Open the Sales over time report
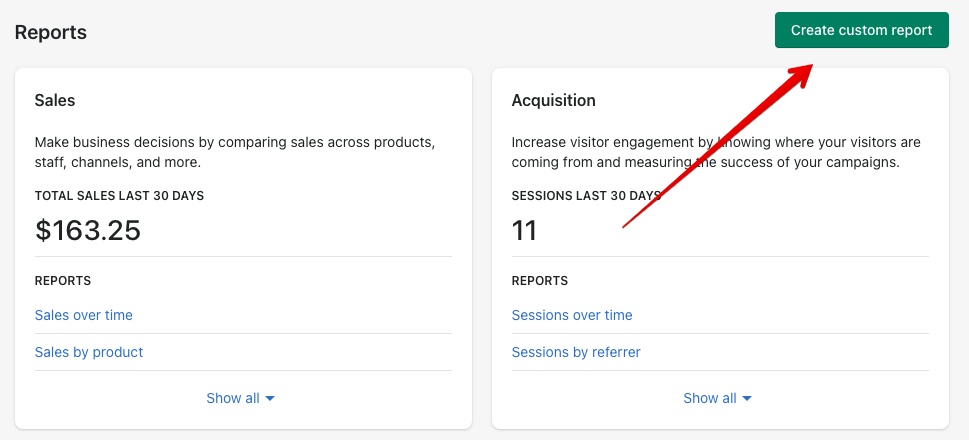This screenshot has width=969, height=440. [x=83, y=315]
